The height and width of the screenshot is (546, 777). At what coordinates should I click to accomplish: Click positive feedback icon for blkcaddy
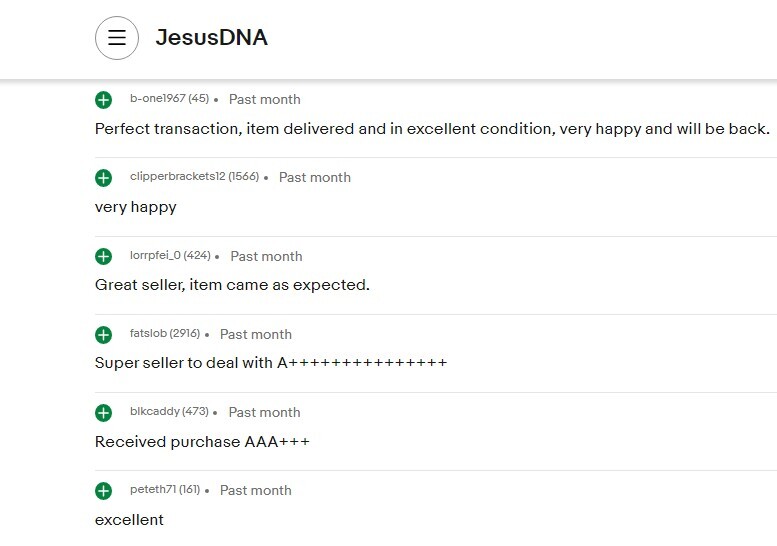point(104,413)
